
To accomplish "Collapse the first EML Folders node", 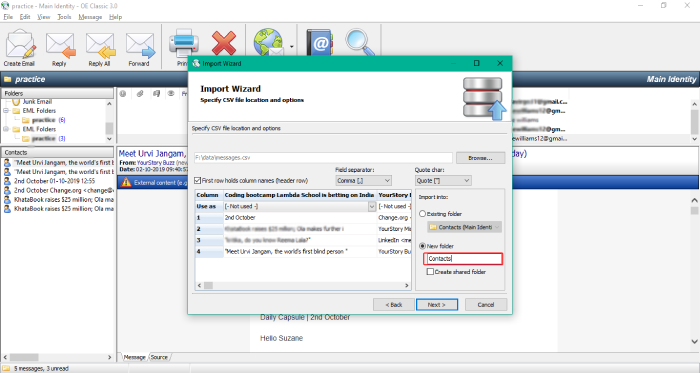I will click(x=6, y=111).
